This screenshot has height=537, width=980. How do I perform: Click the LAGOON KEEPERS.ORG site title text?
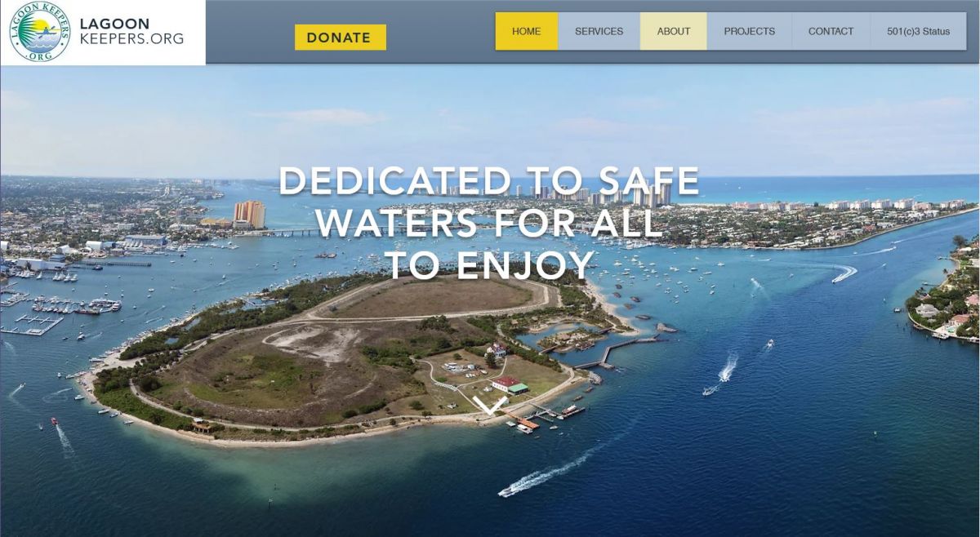coord(131,31)
